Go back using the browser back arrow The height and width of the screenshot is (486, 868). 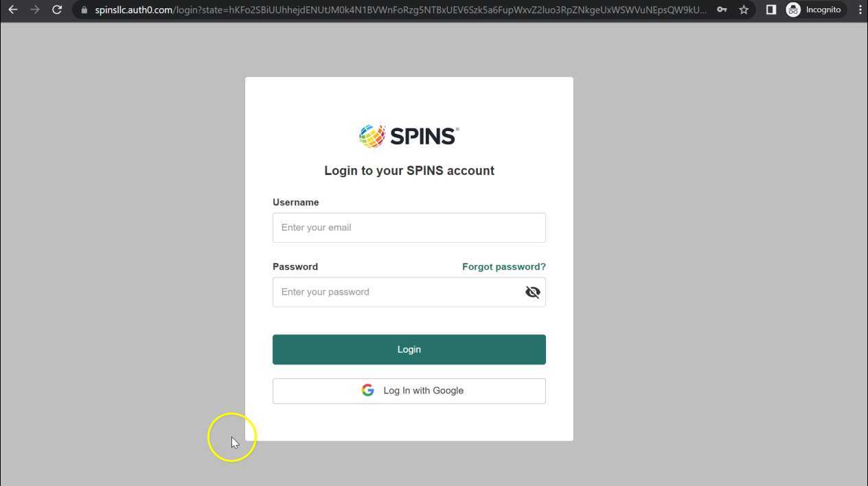coord(12,10)
